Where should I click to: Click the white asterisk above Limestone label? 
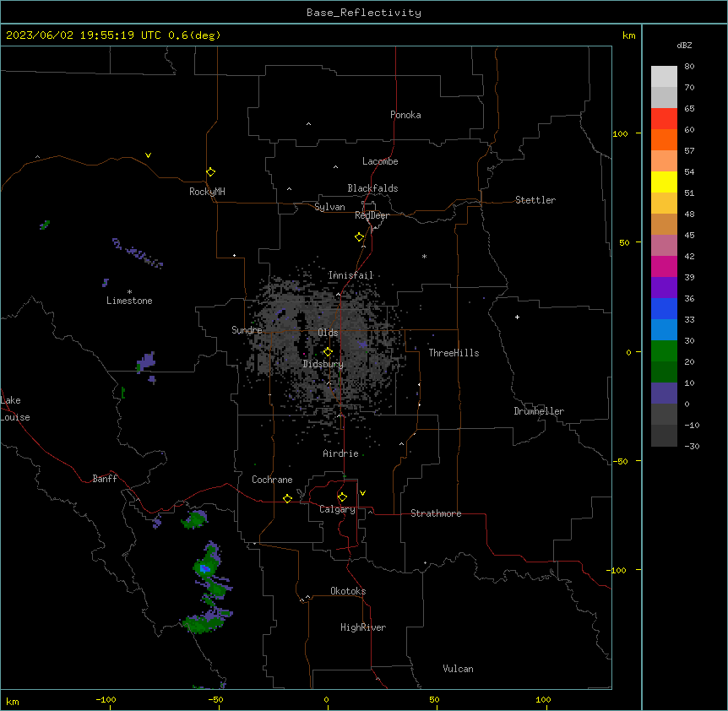point(129,292)
